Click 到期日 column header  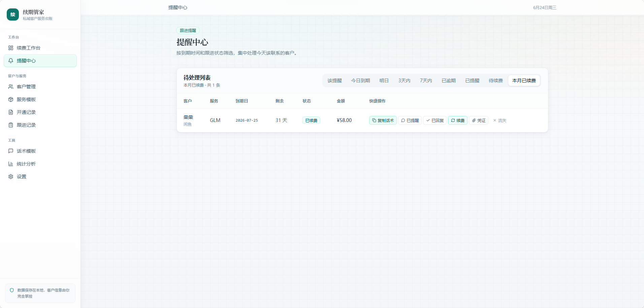(x=242, y=101)
